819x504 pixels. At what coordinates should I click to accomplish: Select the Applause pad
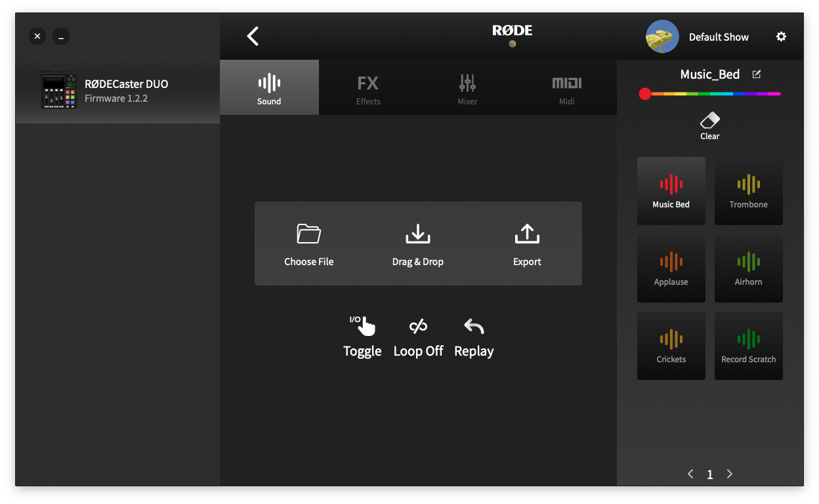(671, 268)
